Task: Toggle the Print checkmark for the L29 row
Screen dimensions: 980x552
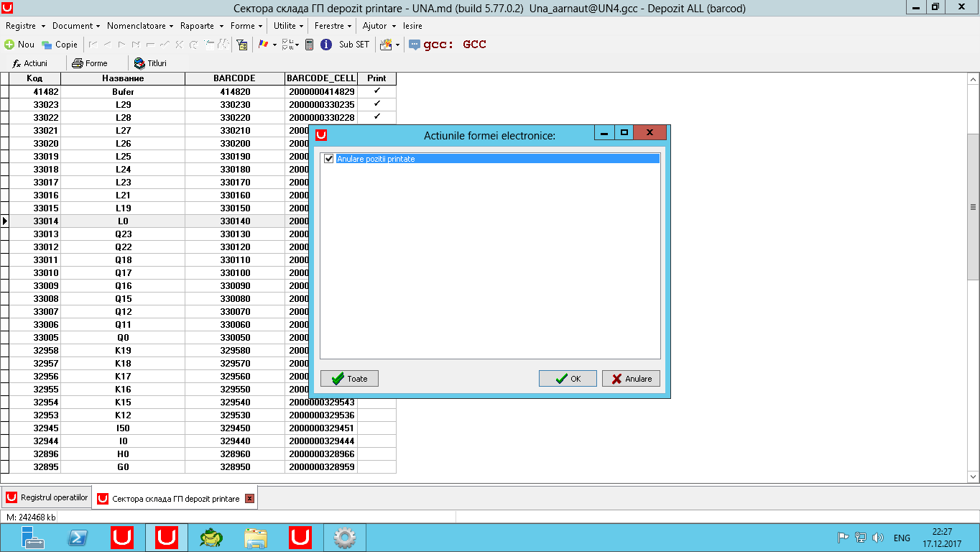Action: [376, 104]
